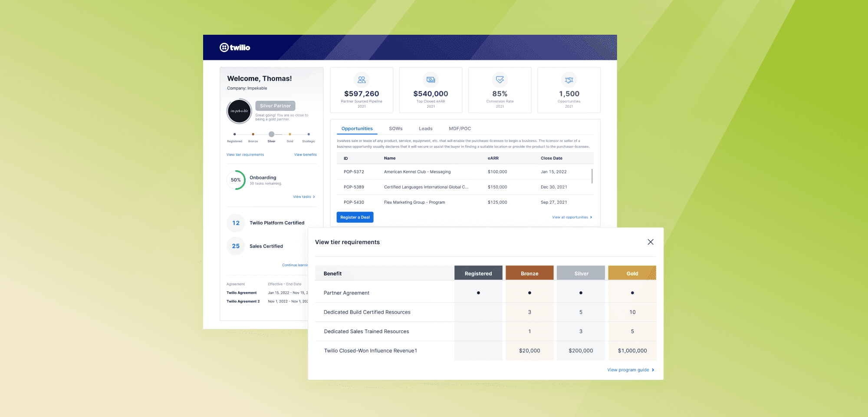This screenshot has height=417, width=868.
Task: Click the $20,000 Bronze revenue cell
Action: (529, 351)
